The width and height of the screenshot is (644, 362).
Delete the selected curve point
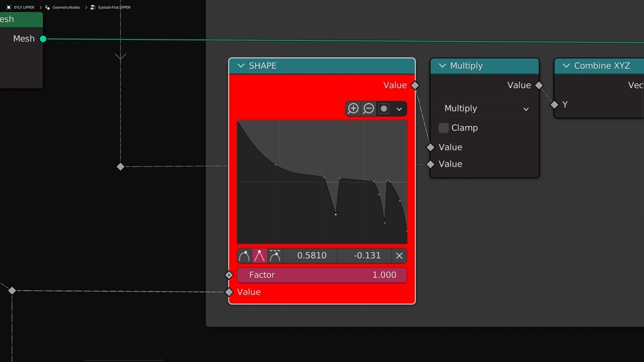pos(399,256)
